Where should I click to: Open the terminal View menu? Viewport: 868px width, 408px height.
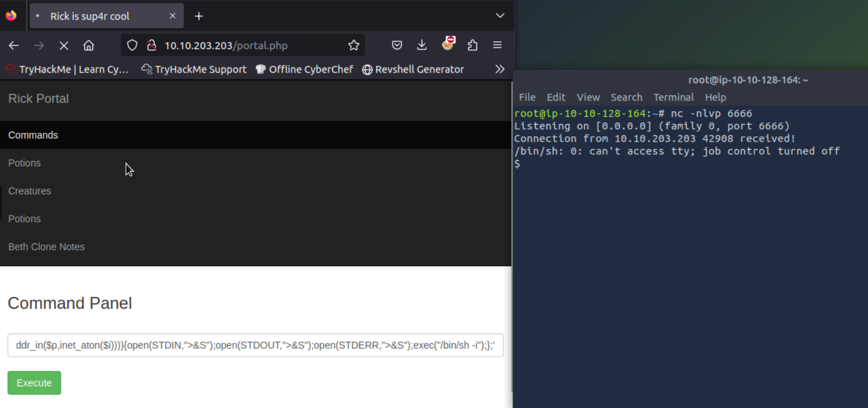[588, 97]
